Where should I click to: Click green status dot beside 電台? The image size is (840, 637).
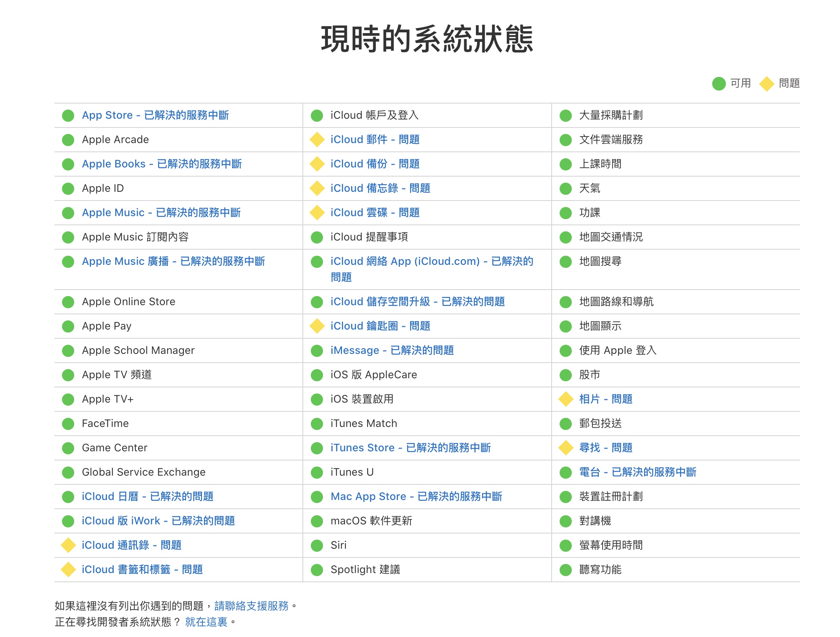(x=566, y=473)
